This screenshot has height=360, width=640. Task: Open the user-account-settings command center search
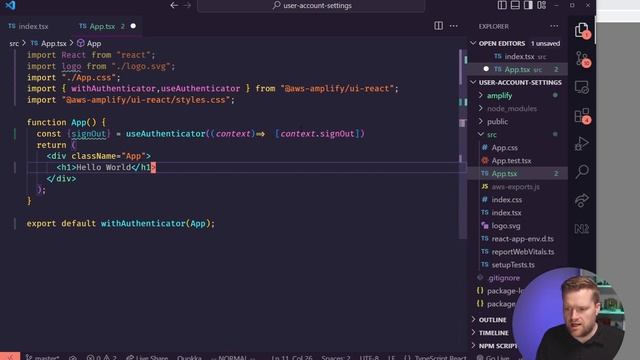coord(311,6)
